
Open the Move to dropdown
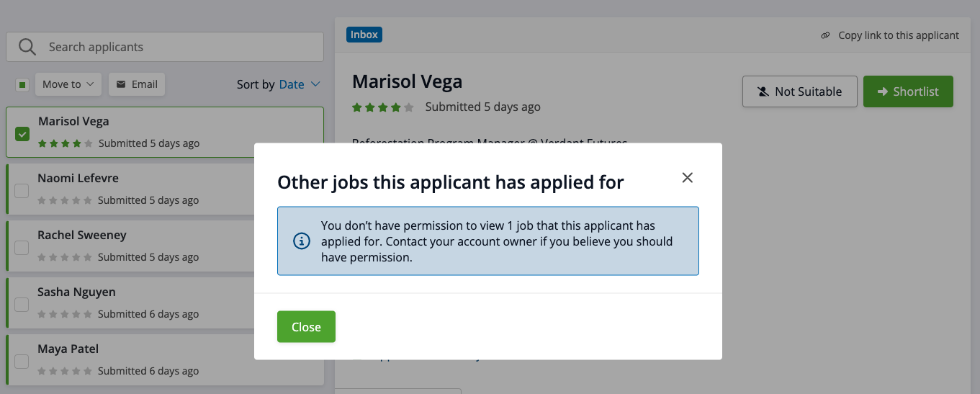coord(68,84)
